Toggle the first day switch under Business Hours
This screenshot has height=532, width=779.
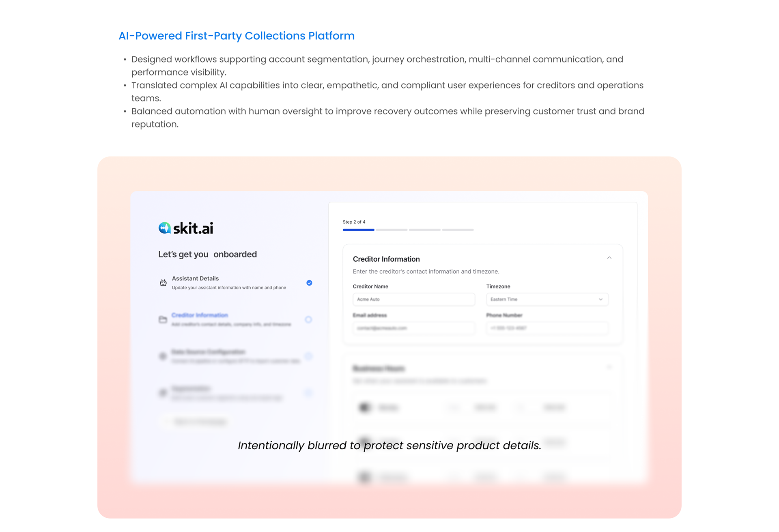(365, 407)
